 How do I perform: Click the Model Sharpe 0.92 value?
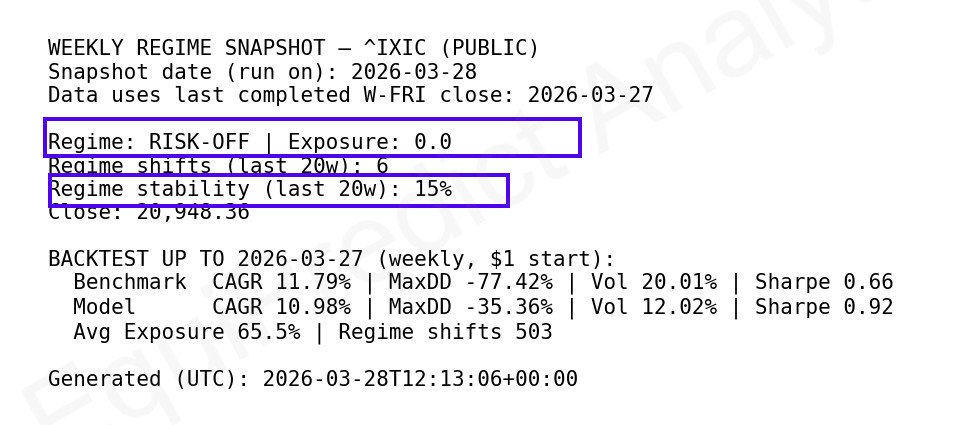(x=824, y=306)
